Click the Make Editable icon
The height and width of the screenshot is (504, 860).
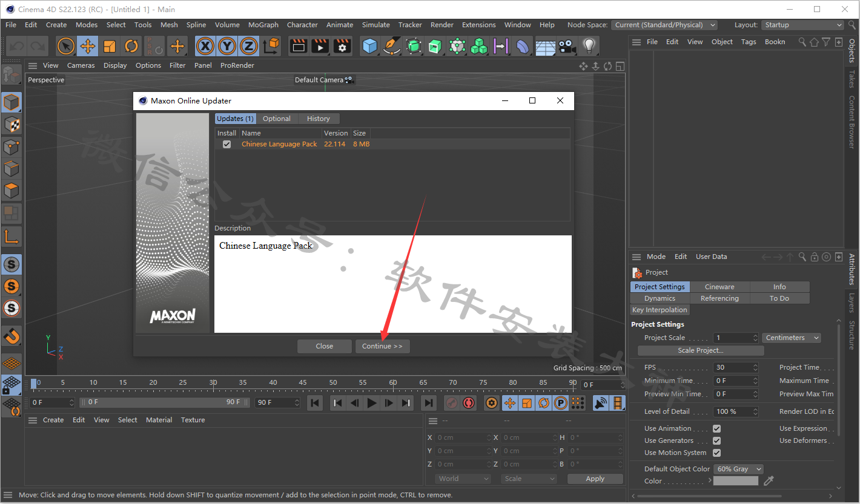(12, 76)
